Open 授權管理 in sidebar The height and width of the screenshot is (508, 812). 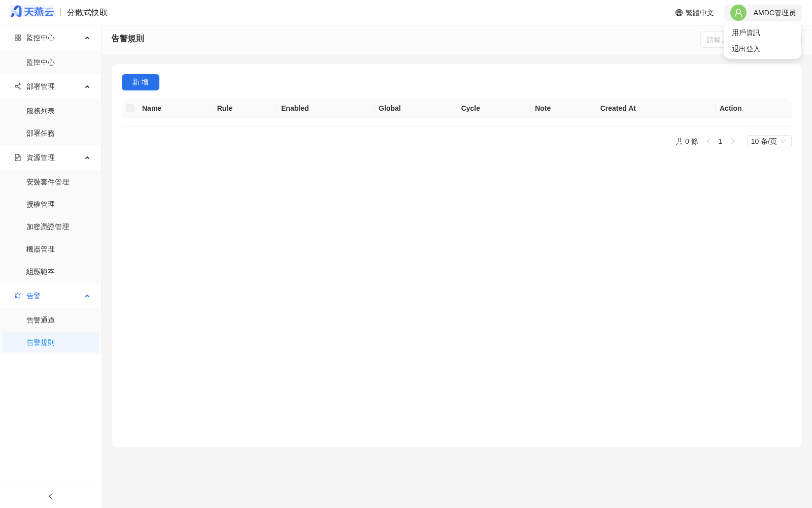[51, 204]
